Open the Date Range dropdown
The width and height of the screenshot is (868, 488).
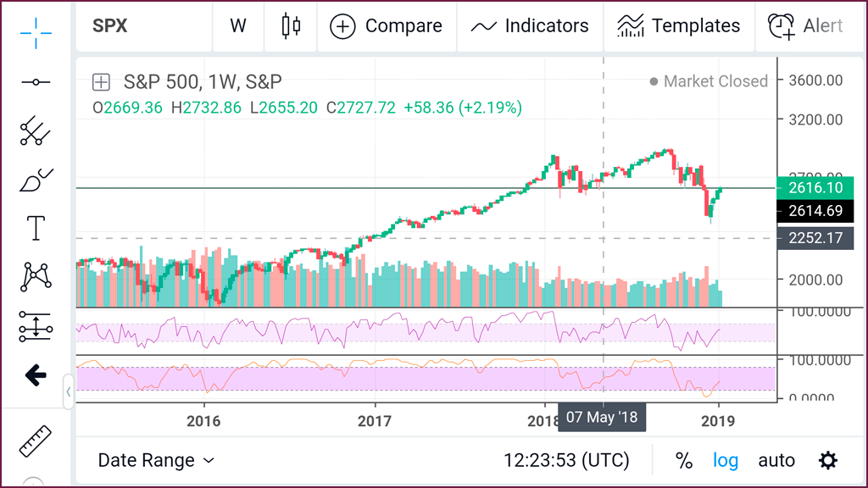156,460
